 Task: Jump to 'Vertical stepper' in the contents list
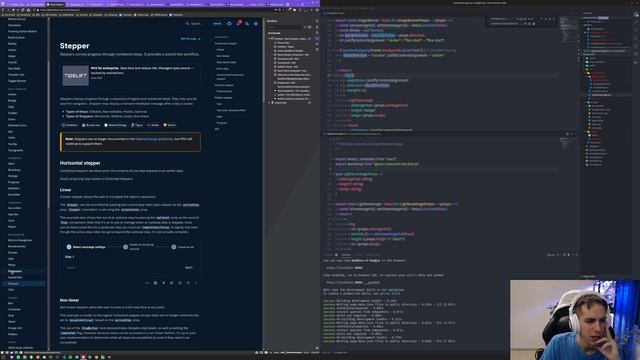coord(224,85)
